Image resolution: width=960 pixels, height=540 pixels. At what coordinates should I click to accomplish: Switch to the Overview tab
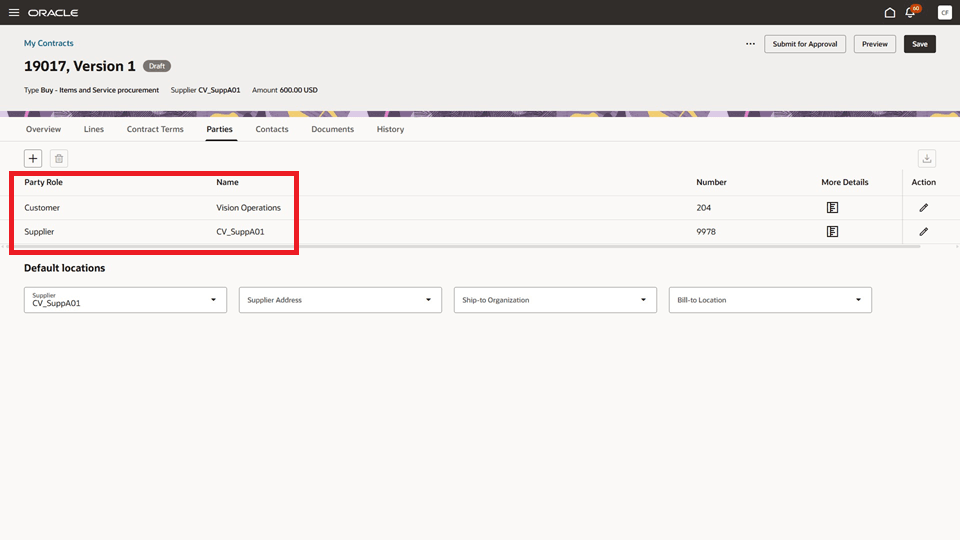click(43, 129)
